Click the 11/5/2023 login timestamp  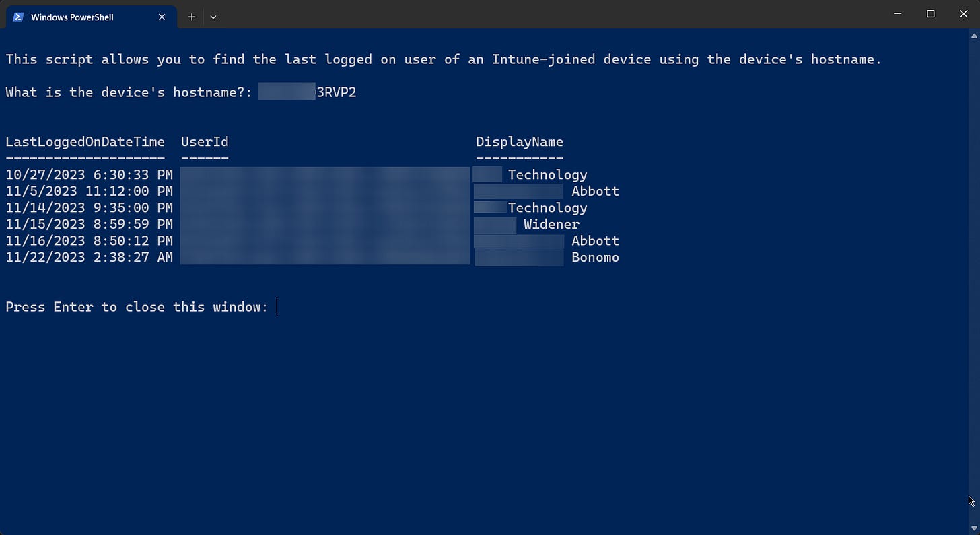click(x=88, y=190)
